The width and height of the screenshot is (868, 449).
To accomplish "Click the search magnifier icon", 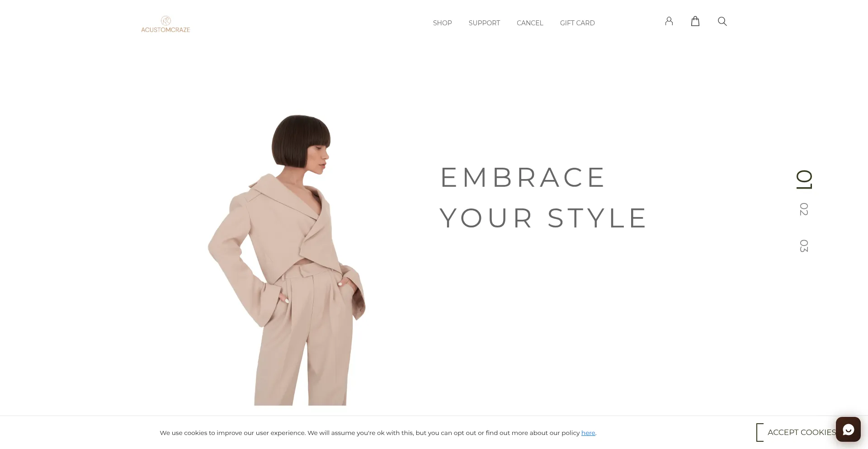I will [722, 21].
